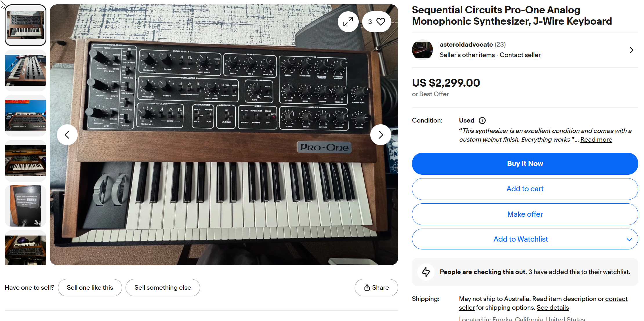Open Seller's other items link
Screen dimensions: 644x321
[x=467, y=55]
